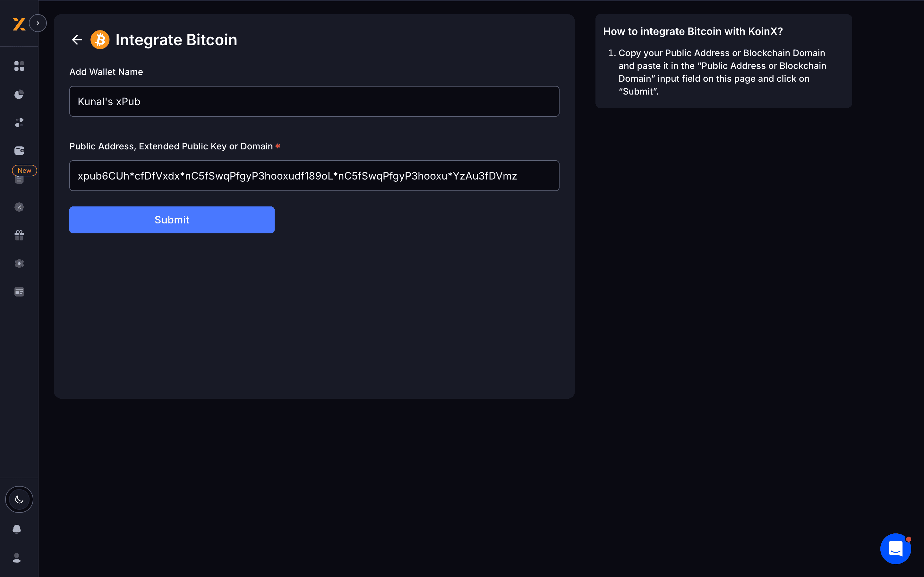Go back using the left arrow
The image size is (924, 577).
click(77, 40)
